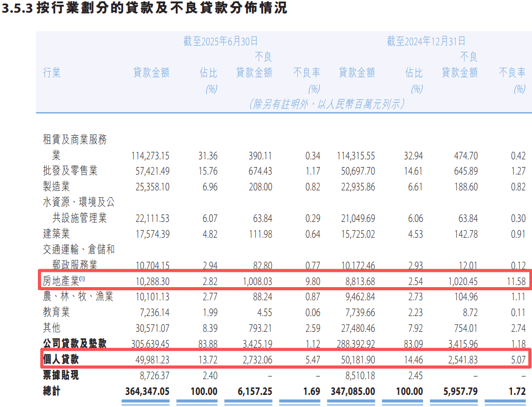The height and width of the screenshot is (407, 532).
Task: Click the footnote marker next to 房地產業
Action: [x=82, y=279]
